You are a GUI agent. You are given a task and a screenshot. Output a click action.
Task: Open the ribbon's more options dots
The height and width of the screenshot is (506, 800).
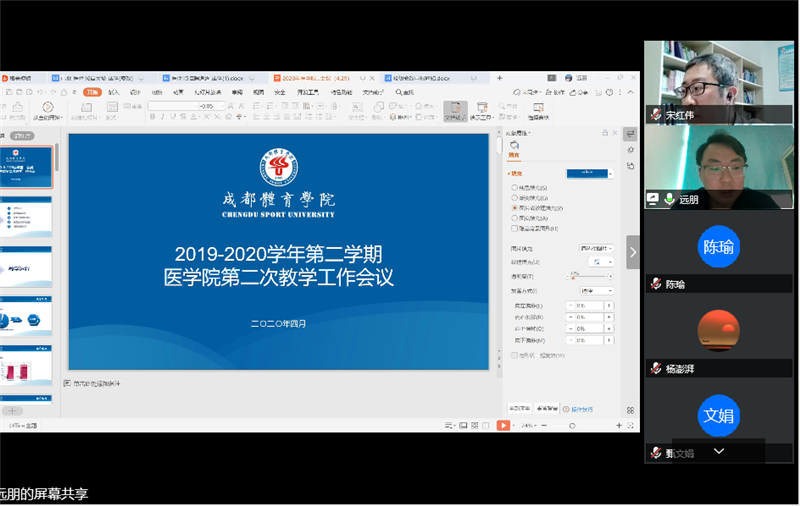tap(620, 92)
